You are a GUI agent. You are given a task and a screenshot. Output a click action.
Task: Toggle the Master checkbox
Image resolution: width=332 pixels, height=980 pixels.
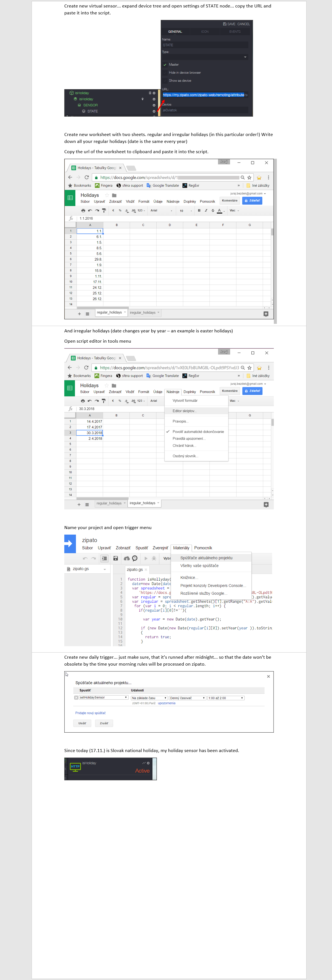165,65
